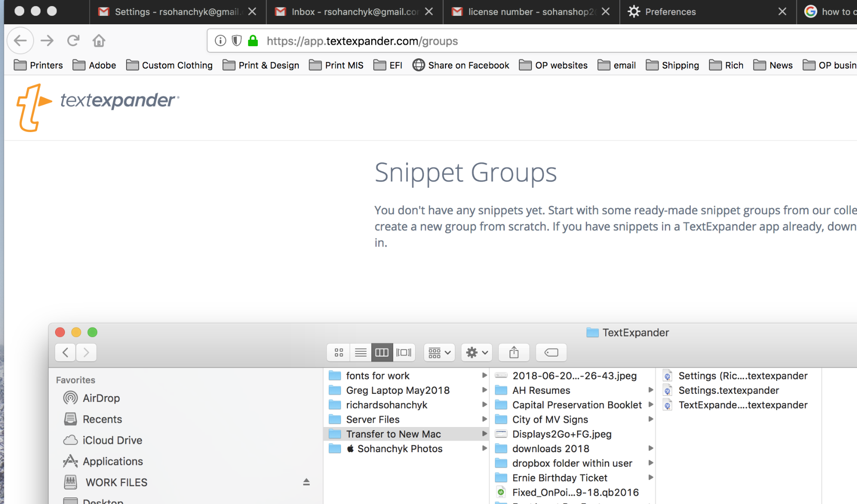Expand the AH Resumes folder arrow

[651, 390]
